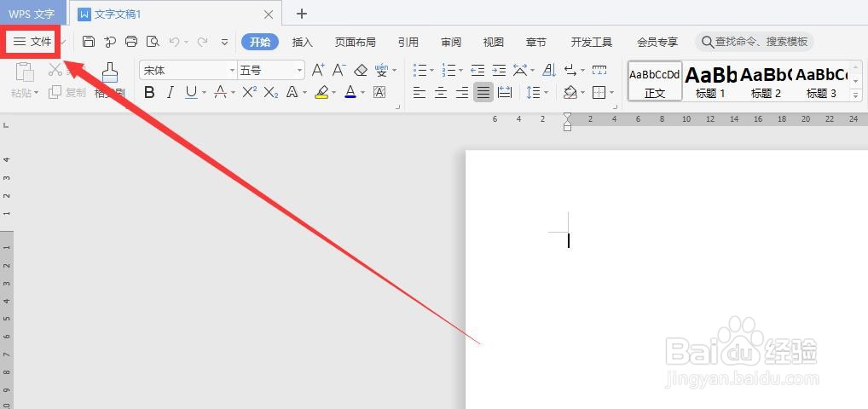
Task: Expand the styles gallery more arrow
Action: coord(856,95)
